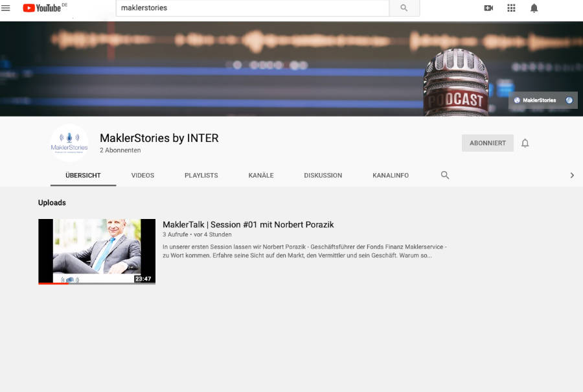Click the '3 Aufrufe • vor 4 Stunden' metadata
583x392 pixels.
[x=197, y=235]
